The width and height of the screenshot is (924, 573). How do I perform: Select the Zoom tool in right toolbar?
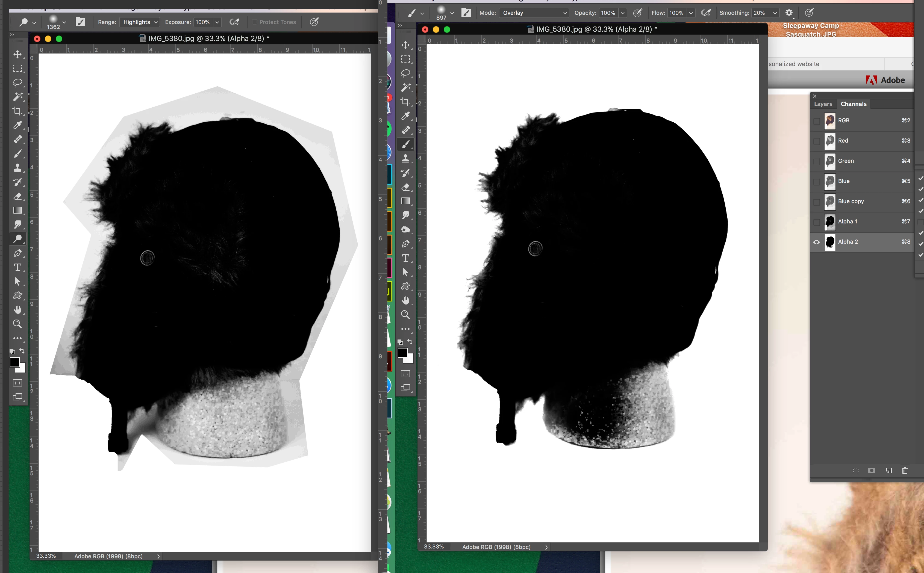pyautogui.click(x=405, y=315)
